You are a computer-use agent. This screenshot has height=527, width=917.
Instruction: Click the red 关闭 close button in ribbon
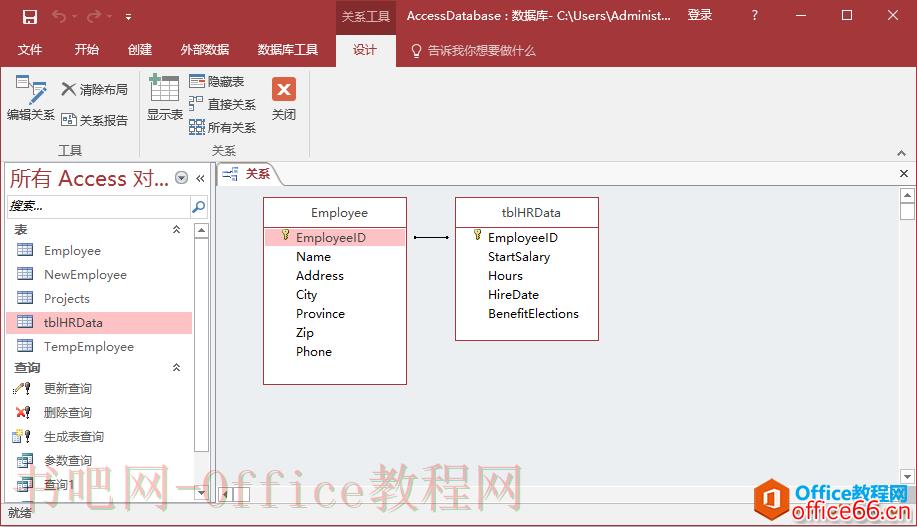point(284,98)
